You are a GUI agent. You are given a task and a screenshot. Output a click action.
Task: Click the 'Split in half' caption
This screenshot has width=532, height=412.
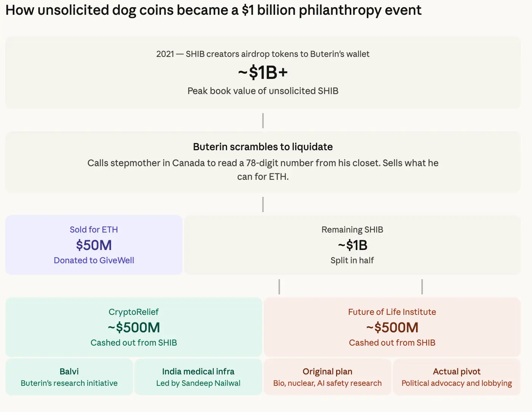[x=352, y=260]
